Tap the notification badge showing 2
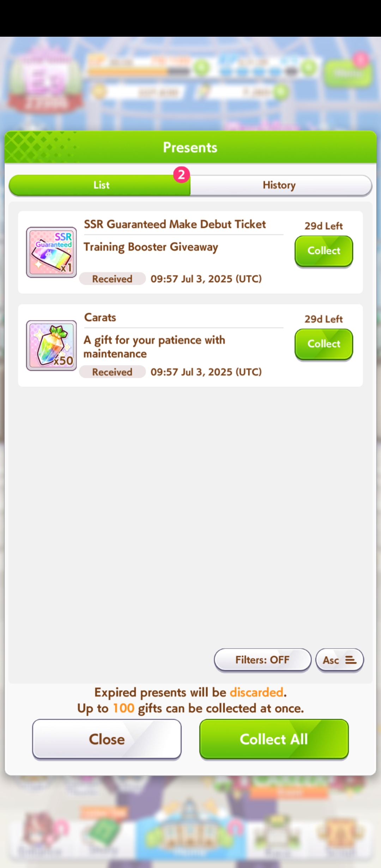This screenshot has width=381, height=868. pos(181,175)
